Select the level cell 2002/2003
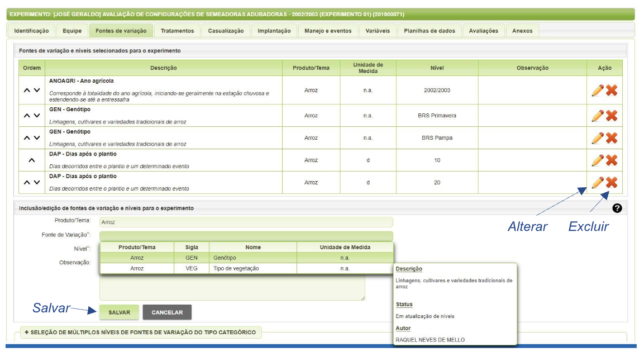Viewport: 644px width, 356px height. pos(437,90)
